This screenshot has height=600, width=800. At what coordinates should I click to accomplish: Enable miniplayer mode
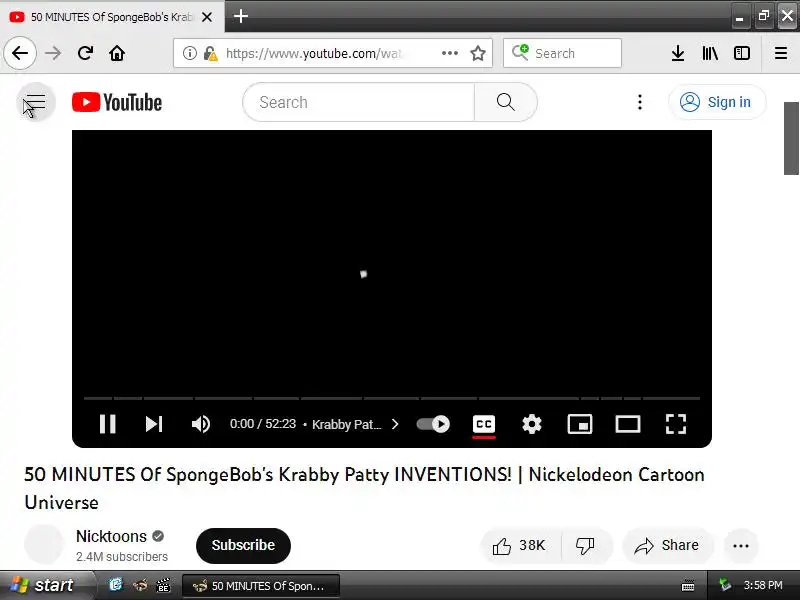click(580, 424)
